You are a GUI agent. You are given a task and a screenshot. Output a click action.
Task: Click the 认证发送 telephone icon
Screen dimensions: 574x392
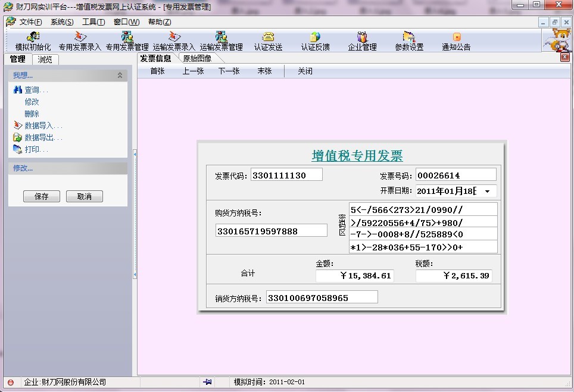tap(268, 37)
